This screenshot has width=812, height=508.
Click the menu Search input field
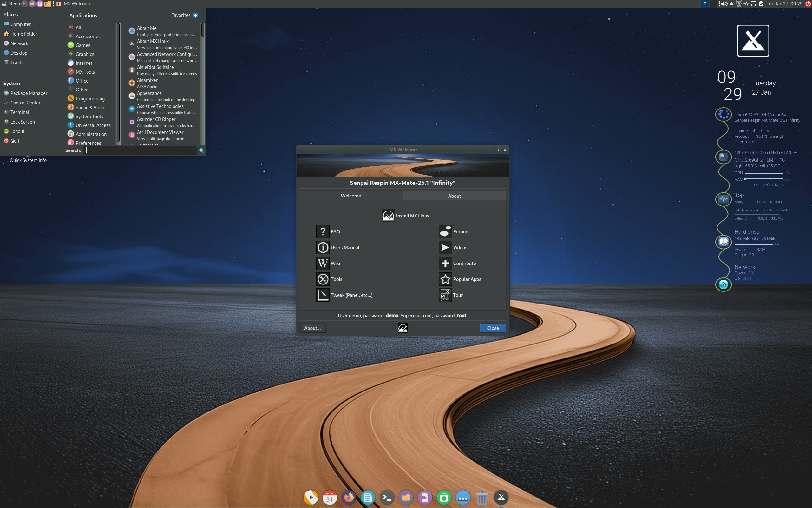click(140, 150)
